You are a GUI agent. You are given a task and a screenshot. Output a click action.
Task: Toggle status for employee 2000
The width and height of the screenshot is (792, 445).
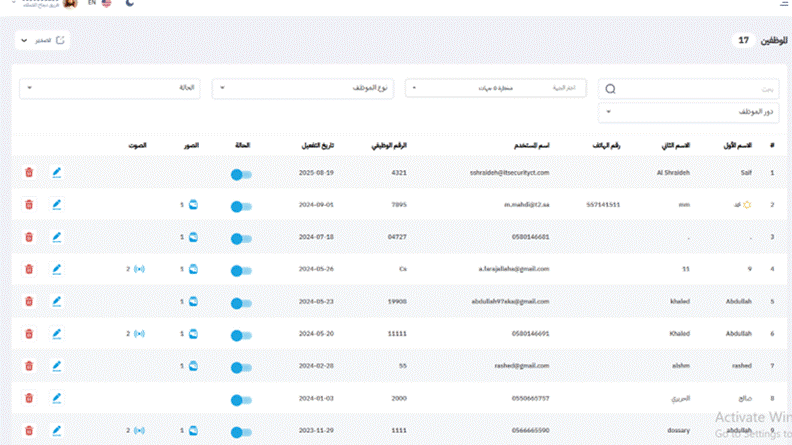241,401
